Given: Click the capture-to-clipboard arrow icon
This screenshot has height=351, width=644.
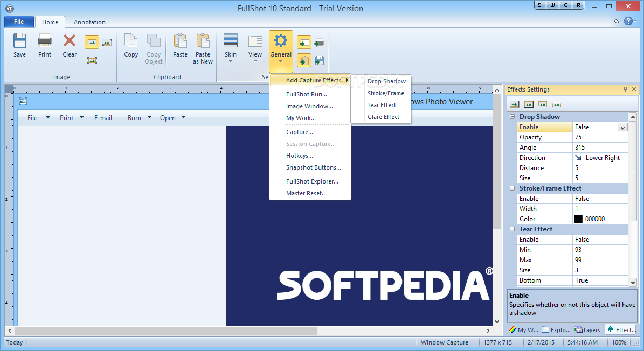Looking at the screenshot, I should [x=304, y=61].
